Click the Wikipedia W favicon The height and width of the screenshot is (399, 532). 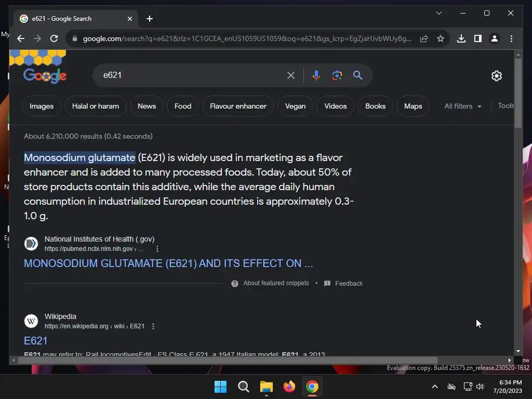pos(31,321)
